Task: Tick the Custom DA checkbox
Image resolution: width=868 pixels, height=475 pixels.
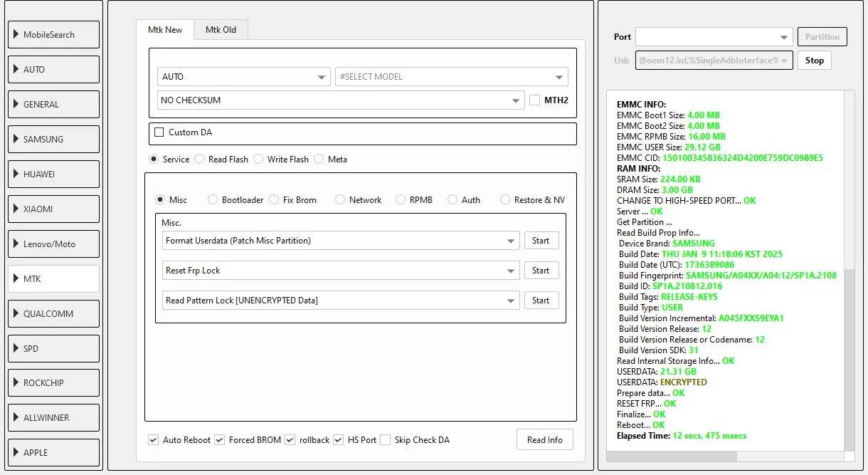Action: tap(159, 132)
